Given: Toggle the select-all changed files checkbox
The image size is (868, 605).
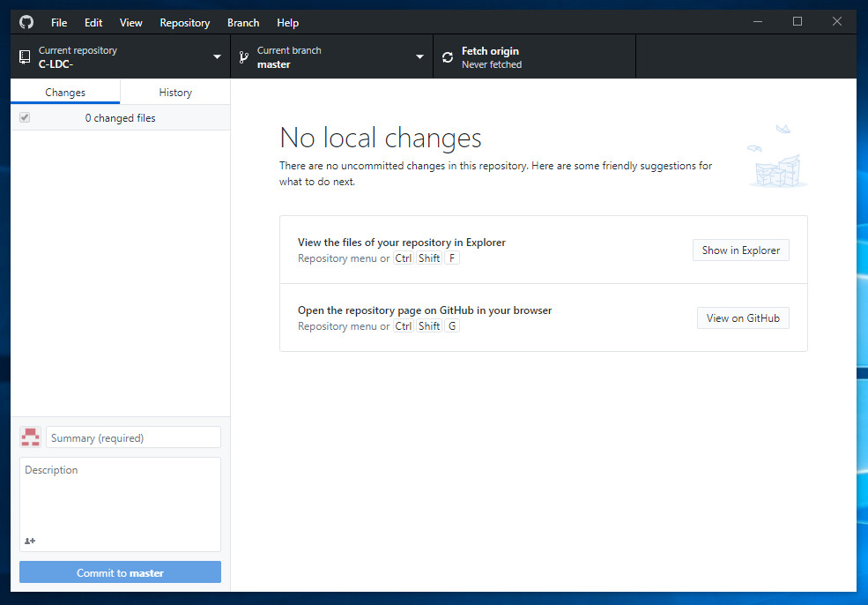Looking at the screenshot, I should click(25, 117).
